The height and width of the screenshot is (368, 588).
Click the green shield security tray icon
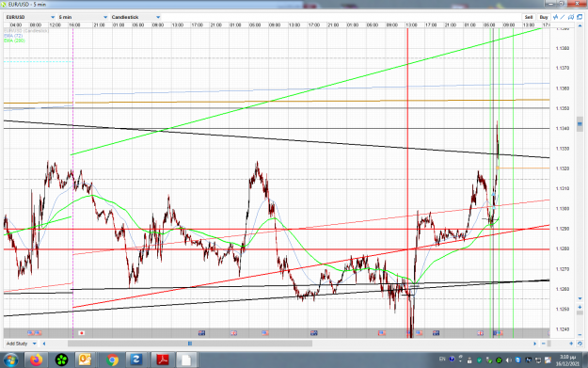[x=479, y=360]
